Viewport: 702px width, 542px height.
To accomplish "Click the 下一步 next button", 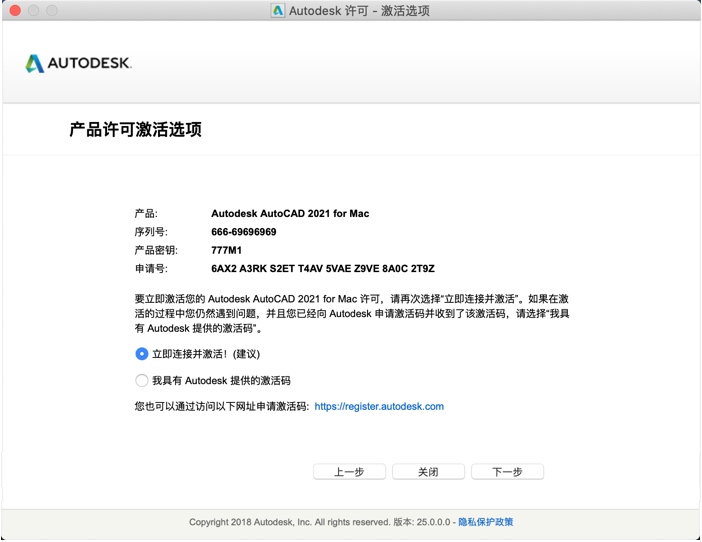I will (x=508, y=472).
